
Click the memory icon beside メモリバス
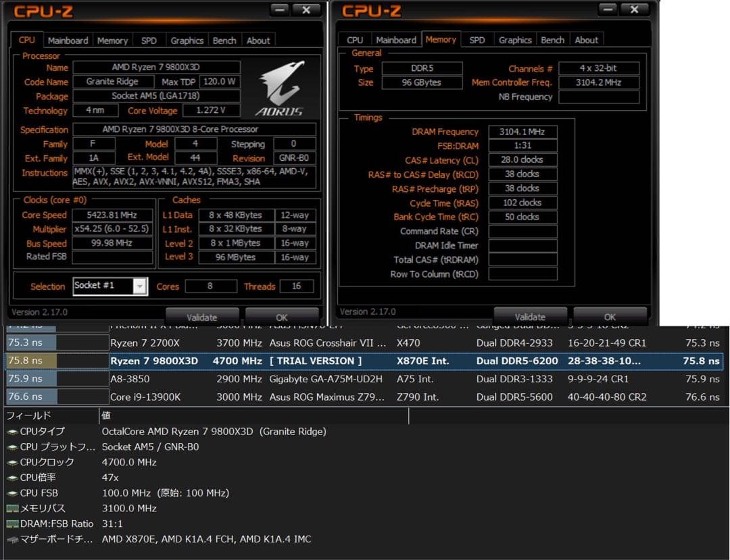(14, 508)
